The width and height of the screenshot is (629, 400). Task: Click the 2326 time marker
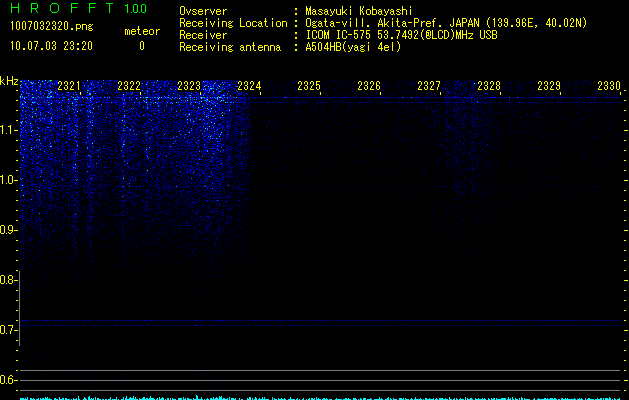pyautogui.click(x=369, y=86)
